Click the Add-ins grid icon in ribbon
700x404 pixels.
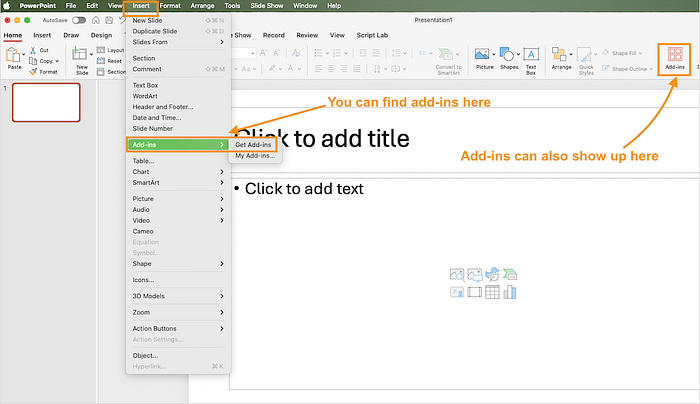675,54
